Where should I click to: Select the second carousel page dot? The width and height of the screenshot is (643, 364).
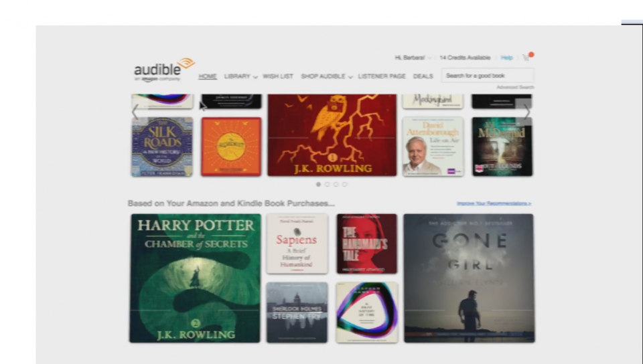click(x=328, y=184)
